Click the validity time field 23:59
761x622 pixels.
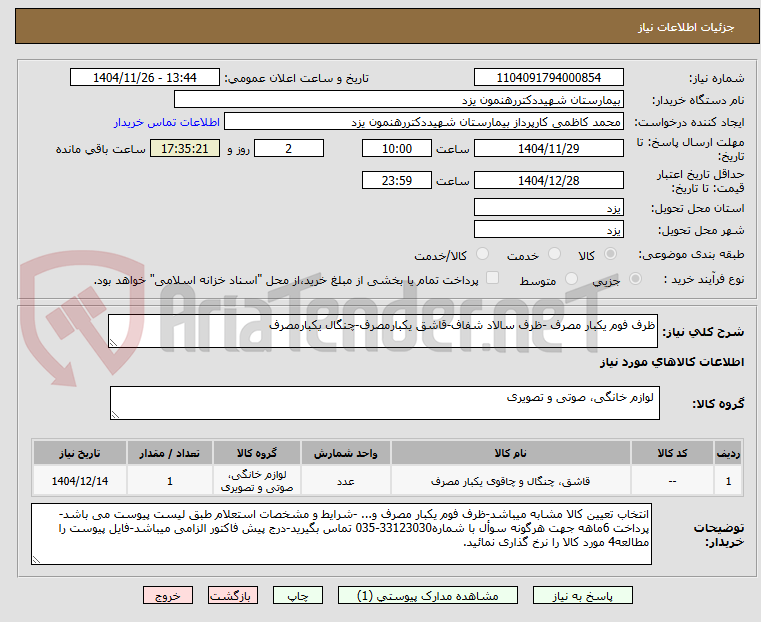[x=397, y=180]
